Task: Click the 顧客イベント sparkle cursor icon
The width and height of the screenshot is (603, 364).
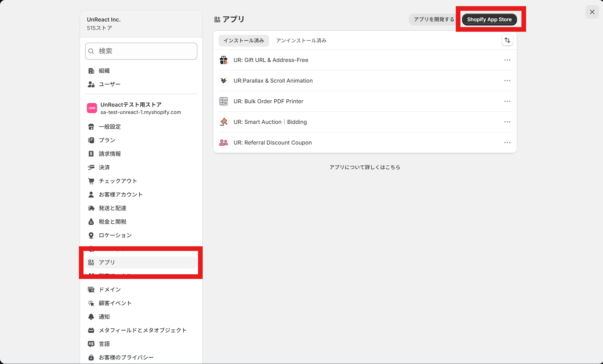Action: tap(91, 303)
